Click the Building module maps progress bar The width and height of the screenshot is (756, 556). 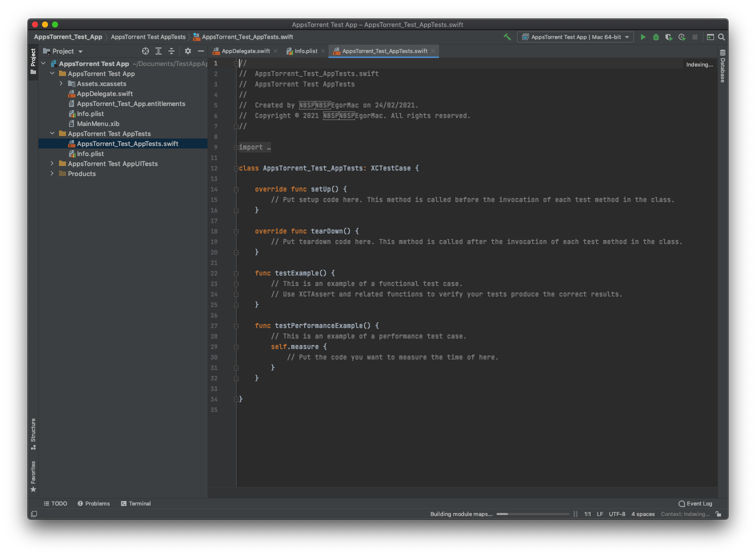[x=533, y=514]
